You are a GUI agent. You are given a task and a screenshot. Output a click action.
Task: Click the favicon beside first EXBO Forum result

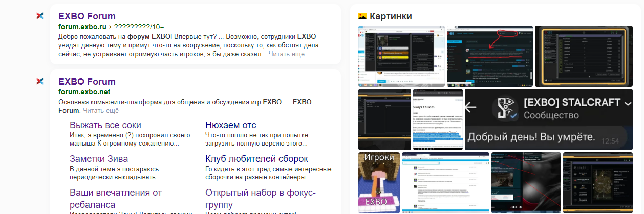point(40,16)
